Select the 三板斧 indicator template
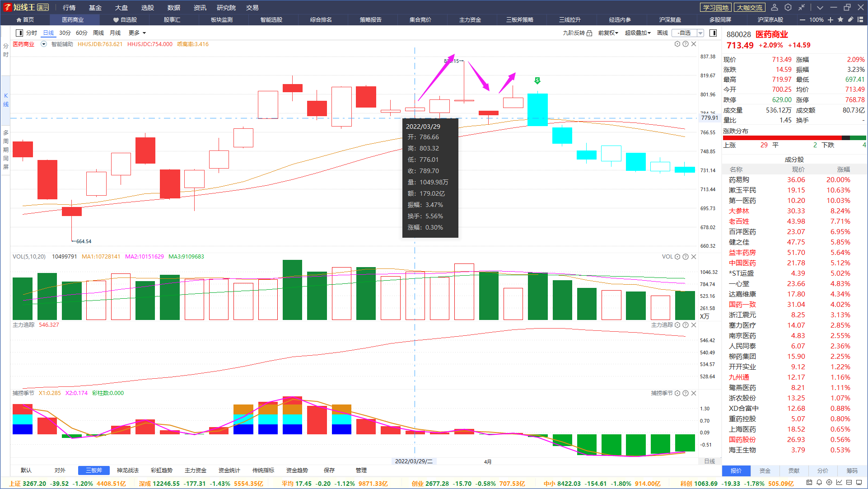Screen dimensions: 868x489 pos(94,470)
